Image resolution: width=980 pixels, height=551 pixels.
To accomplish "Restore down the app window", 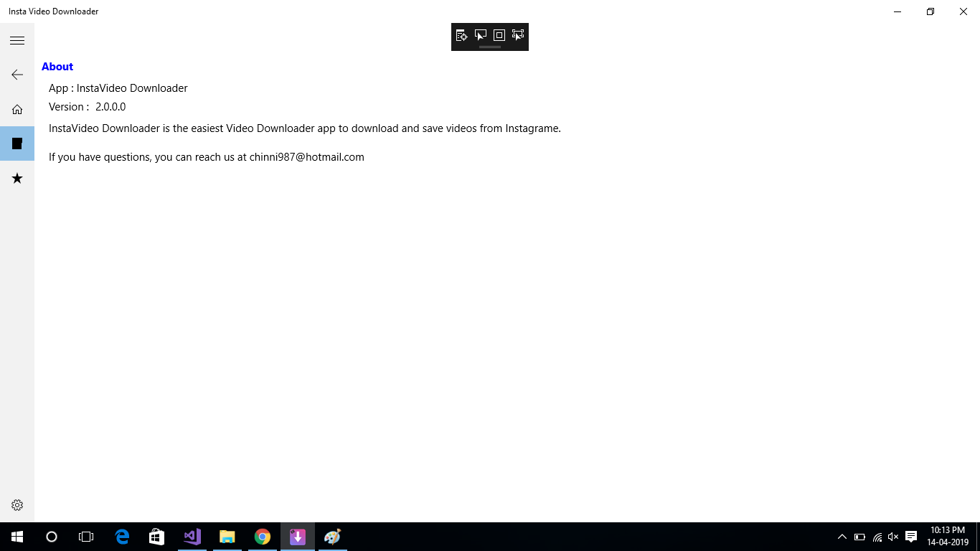I will pyautogui.click(x=930, y=11).
